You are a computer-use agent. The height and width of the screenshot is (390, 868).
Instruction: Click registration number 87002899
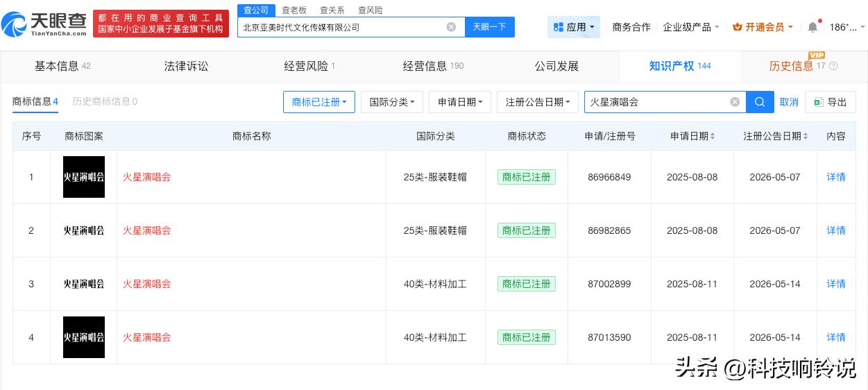click(609, 284)
